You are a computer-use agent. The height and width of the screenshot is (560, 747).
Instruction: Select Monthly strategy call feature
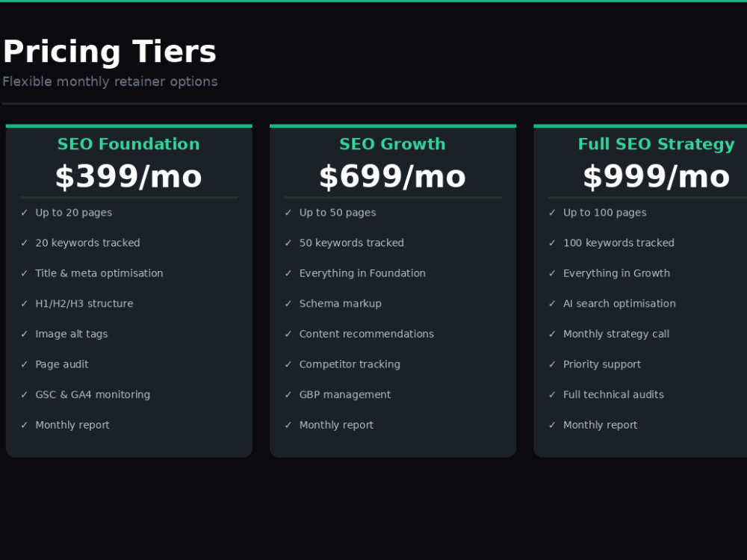616,335
